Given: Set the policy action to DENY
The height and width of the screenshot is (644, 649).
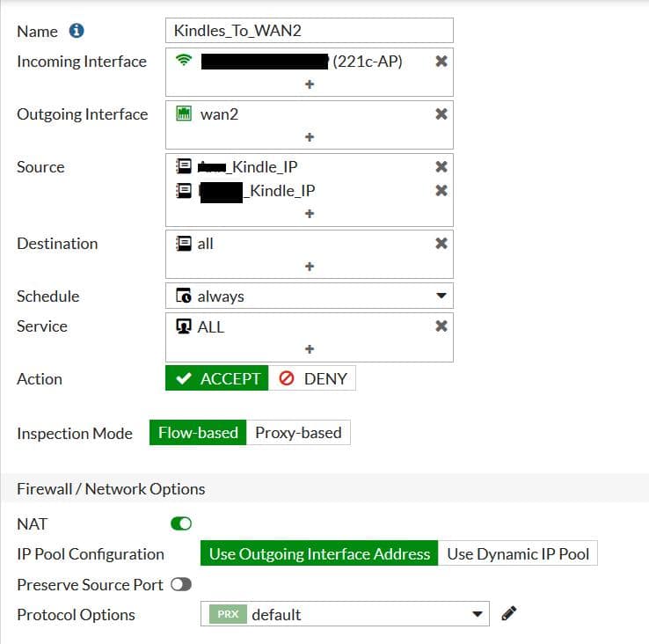Looking at the screenshot, I should 312,379.
